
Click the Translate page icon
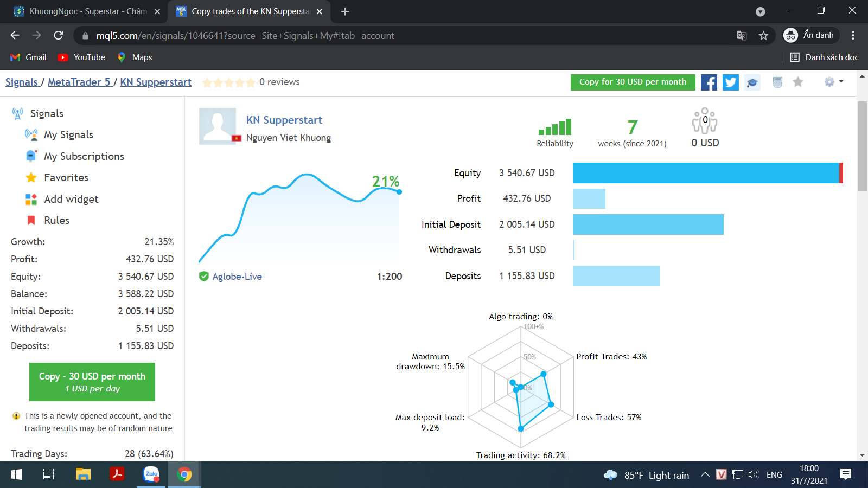click(742, 36)
